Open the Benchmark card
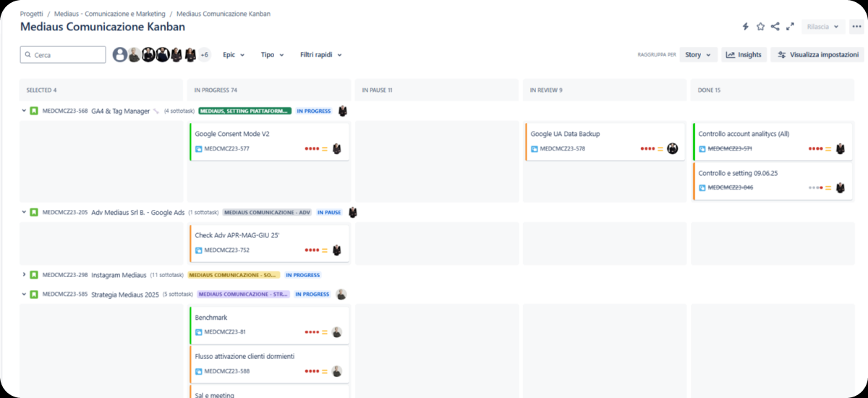This screenshot has height=398, width=868. pyautogui.click(x=270, y=325)
